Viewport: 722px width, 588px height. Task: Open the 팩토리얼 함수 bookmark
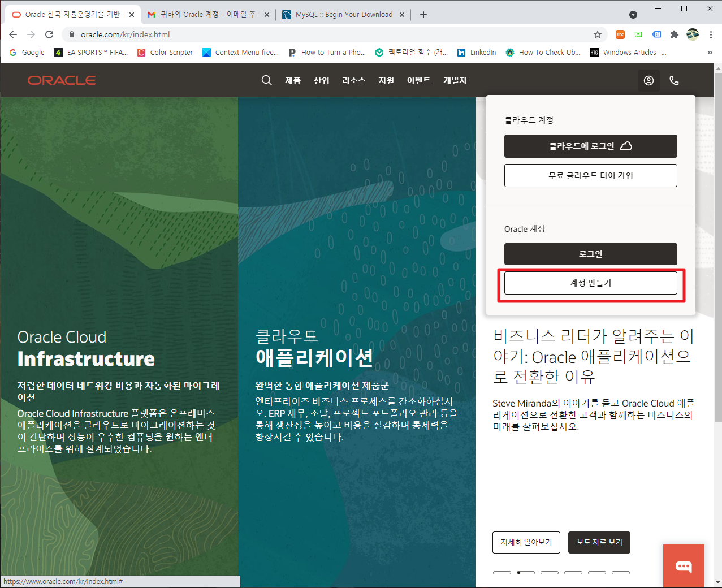pyautogui.click(x=412, y=53)
